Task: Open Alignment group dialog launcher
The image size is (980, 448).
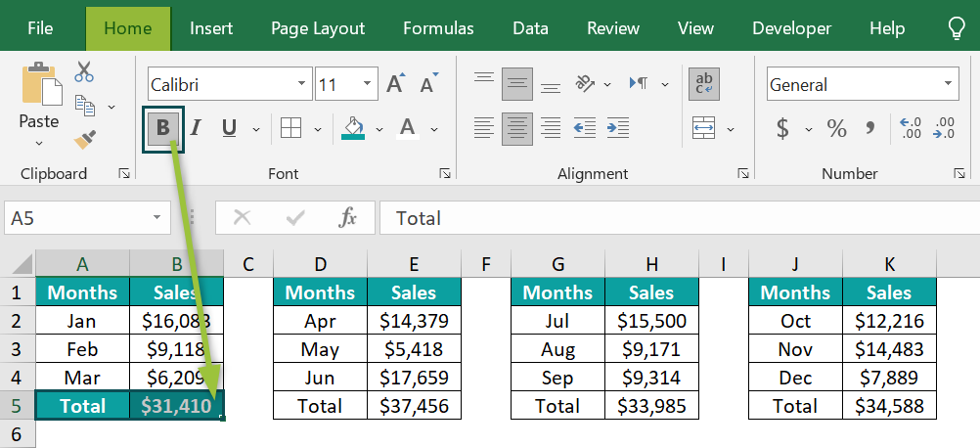Action: [743, 174]
